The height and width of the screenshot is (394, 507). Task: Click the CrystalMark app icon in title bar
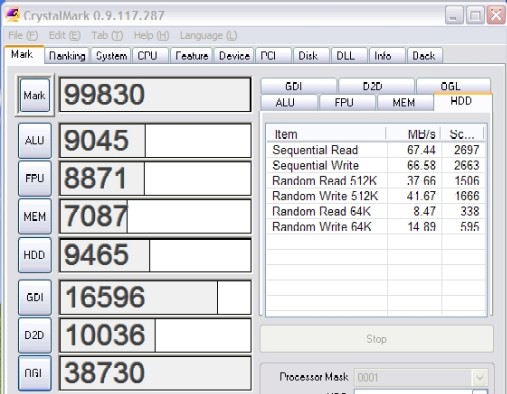point(13,15)
